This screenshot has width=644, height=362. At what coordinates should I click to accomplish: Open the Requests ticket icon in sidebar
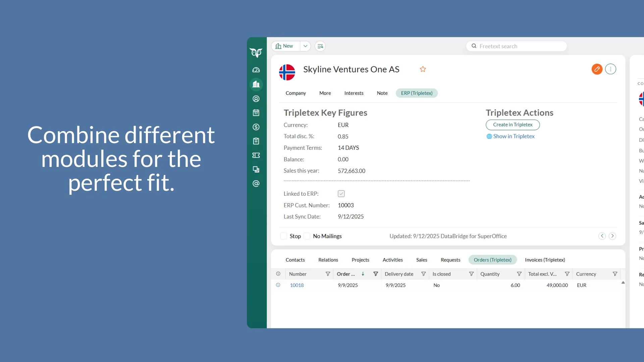tap(256, 155)
